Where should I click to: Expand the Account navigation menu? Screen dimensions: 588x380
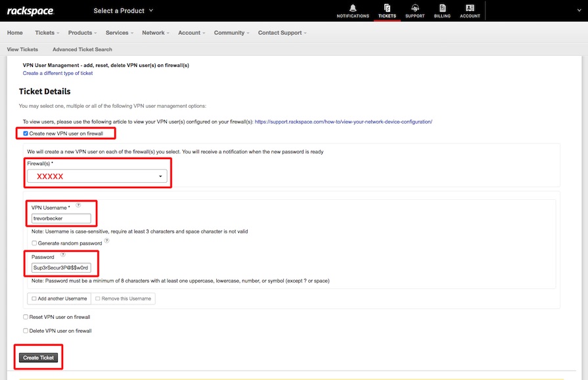point(191,33)
